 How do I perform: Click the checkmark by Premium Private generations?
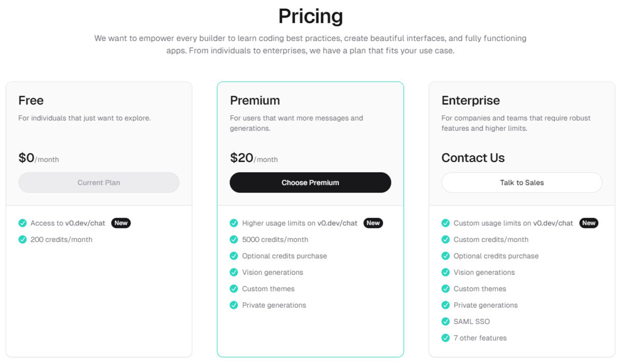click(x=234, y=305)
